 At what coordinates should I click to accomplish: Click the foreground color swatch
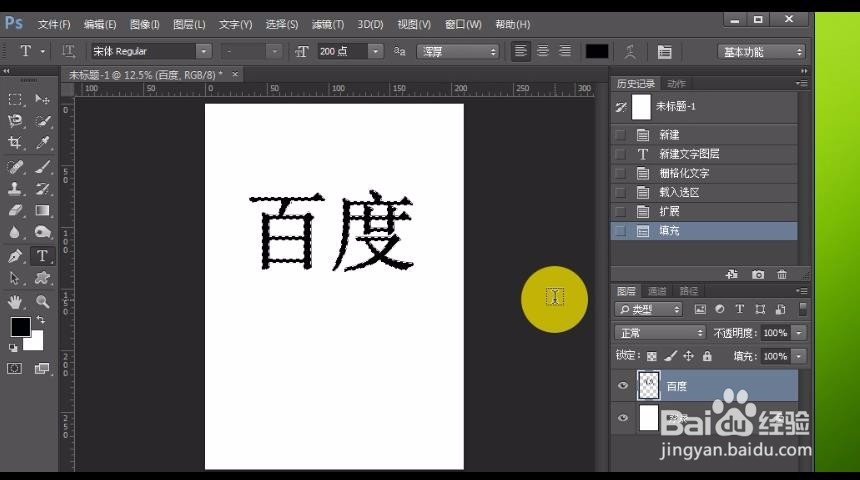(x=20, y=327)
